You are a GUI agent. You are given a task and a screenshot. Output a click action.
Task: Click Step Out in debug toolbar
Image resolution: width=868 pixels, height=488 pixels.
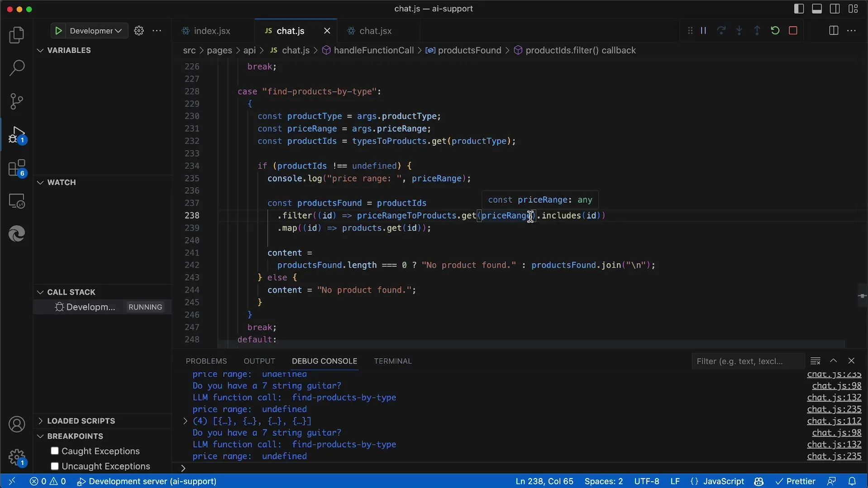(x=757, y=31)
